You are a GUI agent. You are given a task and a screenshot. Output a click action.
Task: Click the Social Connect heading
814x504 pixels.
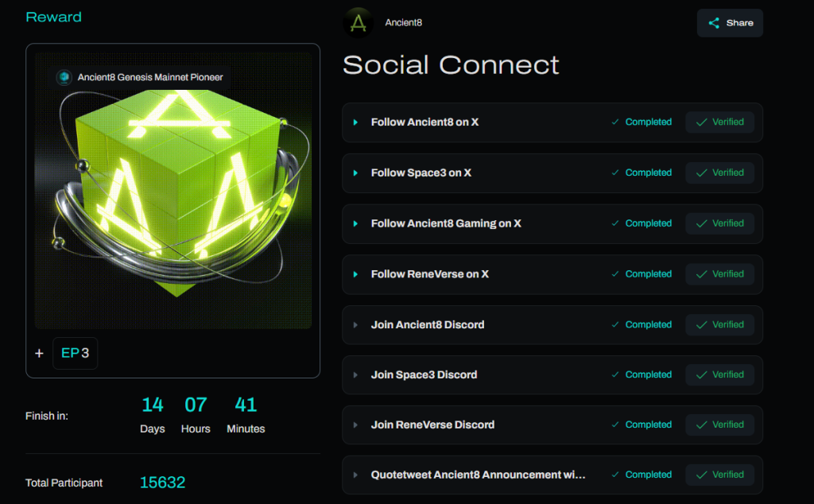pyautogui.click(x=451, y=65)
